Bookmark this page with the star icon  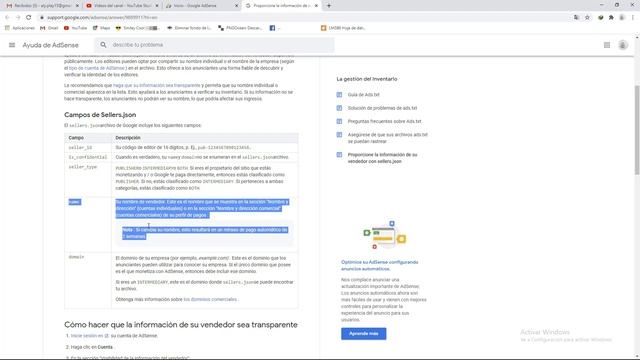tap(587, 18)
